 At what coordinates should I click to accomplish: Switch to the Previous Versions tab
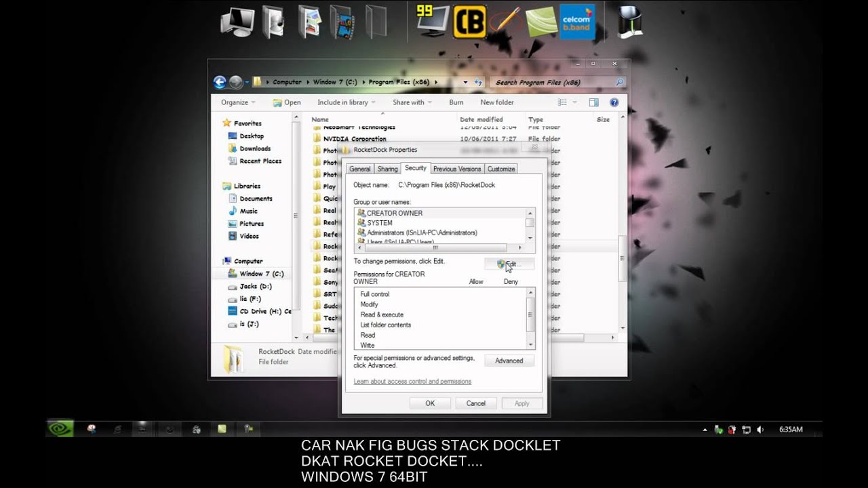click(457, 168)
